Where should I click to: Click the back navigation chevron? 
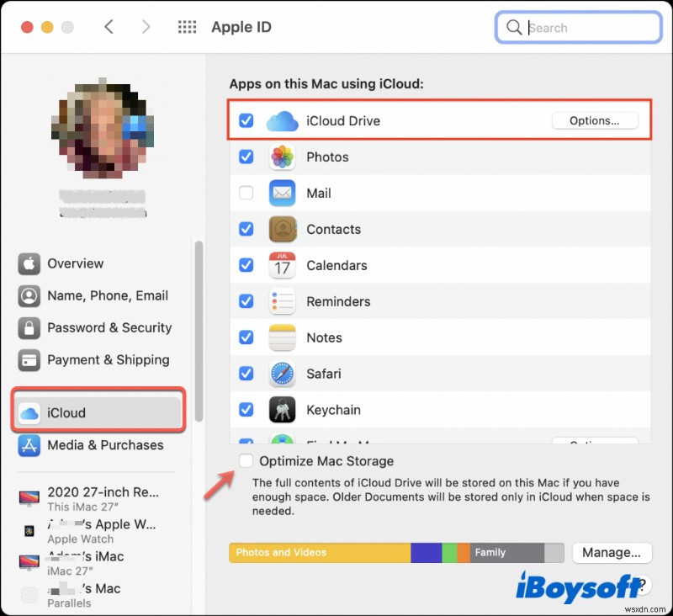tap(109, 26)
